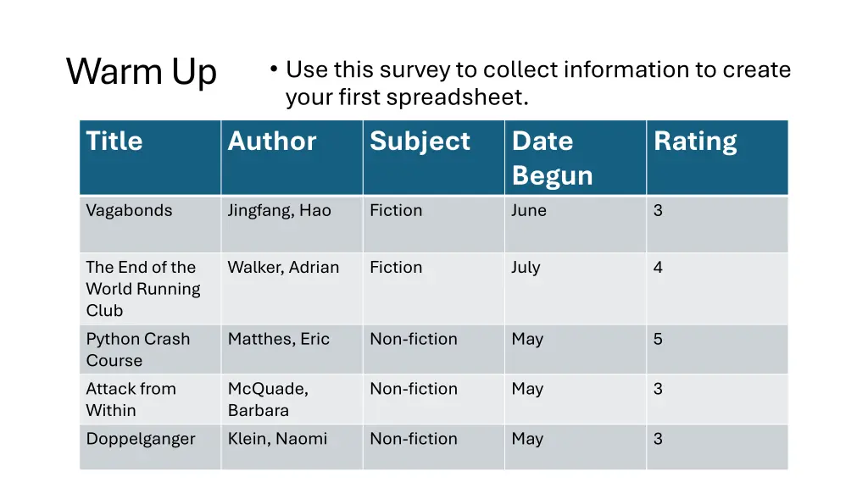This screenshot has height=488, width=868.
Task: Click the July date cell
Action: coord(576,289)
